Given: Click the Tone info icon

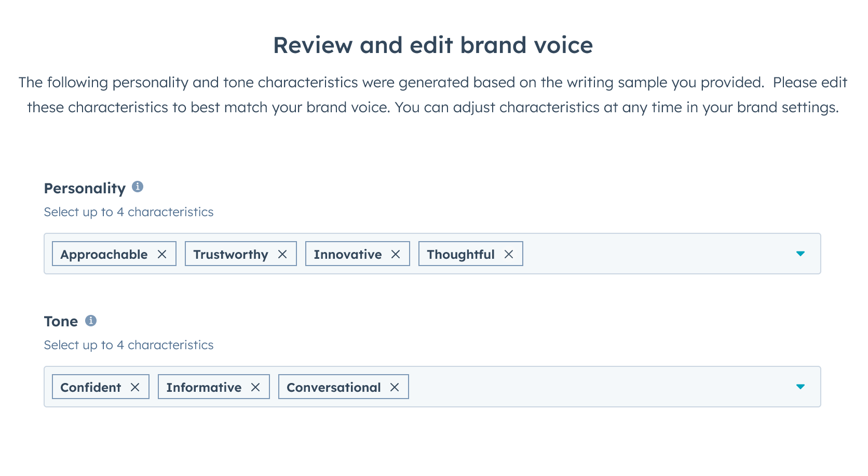Looking at the screenshot, I should click(x=91, y=321).
